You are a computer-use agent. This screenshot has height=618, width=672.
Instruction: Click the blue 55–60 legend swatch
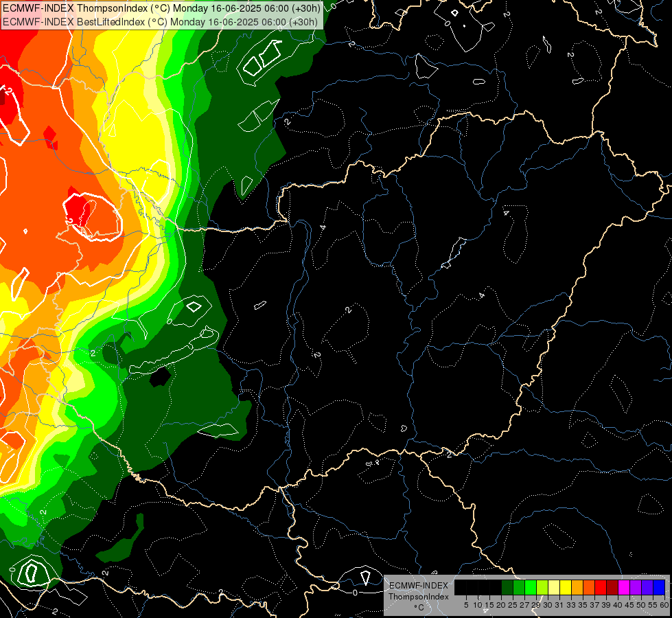[659, 587]
